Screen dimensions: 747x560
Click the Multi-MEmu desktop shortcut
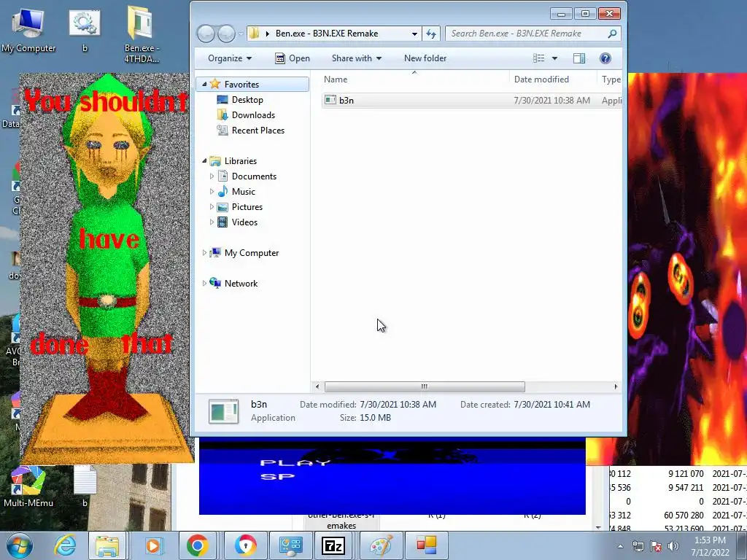tap(28, 486)
